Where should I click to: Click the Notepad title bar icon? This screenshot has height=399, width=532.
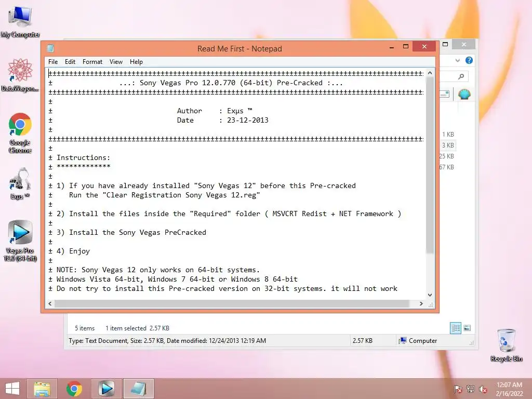(x=50, y=48)
